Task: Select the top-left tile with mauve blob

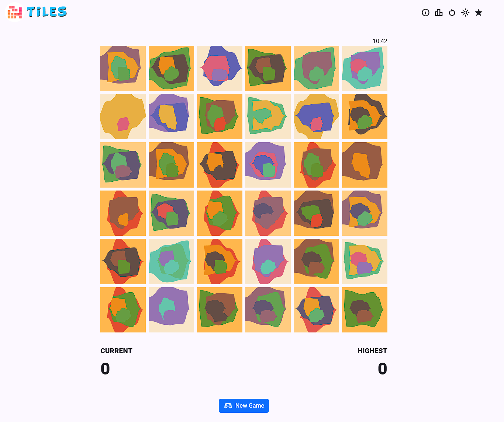Action: (x=123, y=68)
